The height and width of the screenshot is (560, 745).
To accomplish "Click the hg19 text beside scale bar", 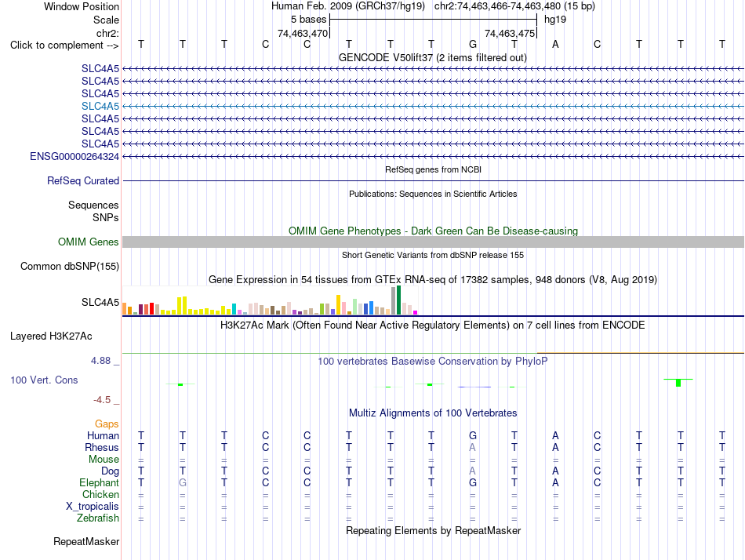I will [555, 20].
